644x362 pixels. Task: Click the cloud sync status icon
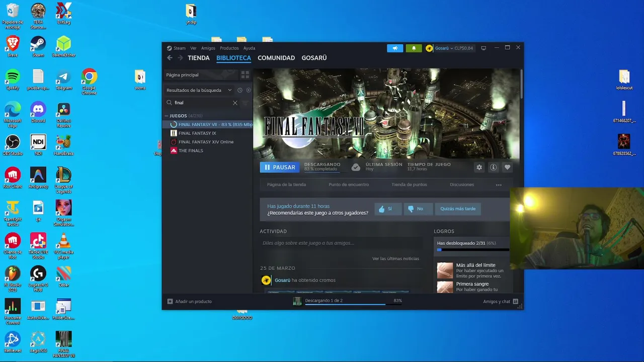[x=356, y=167]
